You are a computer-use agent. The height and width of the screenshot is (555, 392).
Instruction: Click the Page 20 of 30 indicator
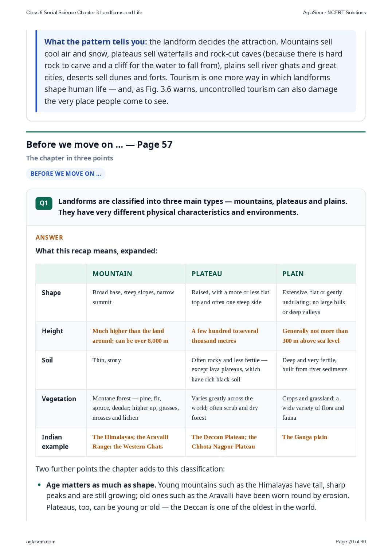click(350, 542)
